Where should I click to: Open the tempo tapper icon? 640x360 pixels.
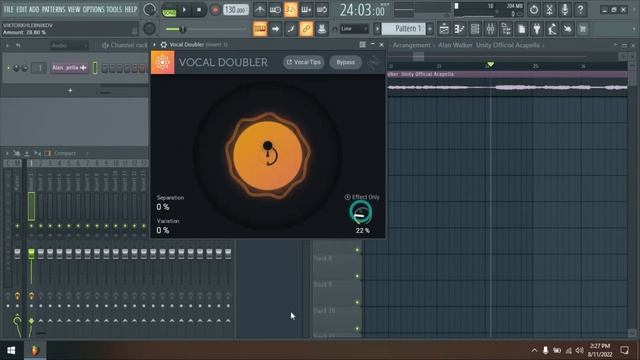click(552, 29)
